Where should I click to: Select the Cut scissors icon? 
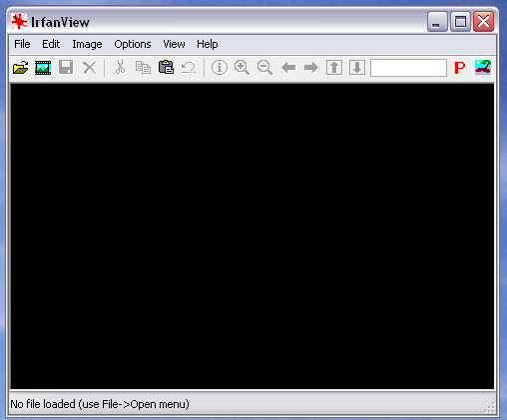click(120, 68)
